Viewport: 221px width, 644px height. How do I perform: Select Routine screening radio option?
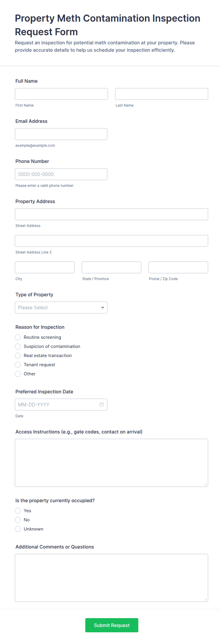coord(18,337)
